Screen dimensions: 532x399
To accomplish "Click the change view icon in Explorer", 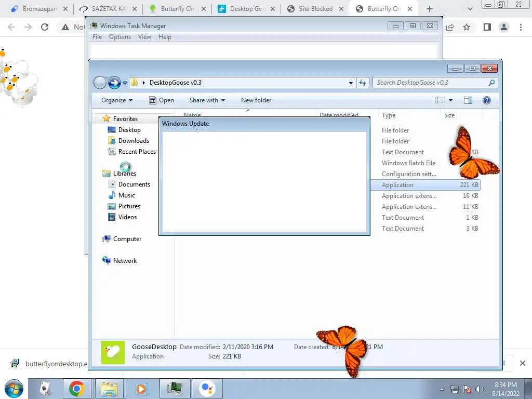I will (x=440, y=100).
